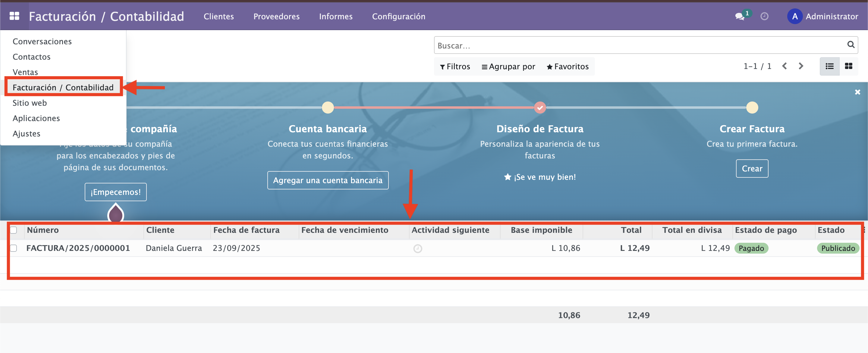Click the Administrator avatar icon
Screen dimensions: 868x353
point(794,16)
